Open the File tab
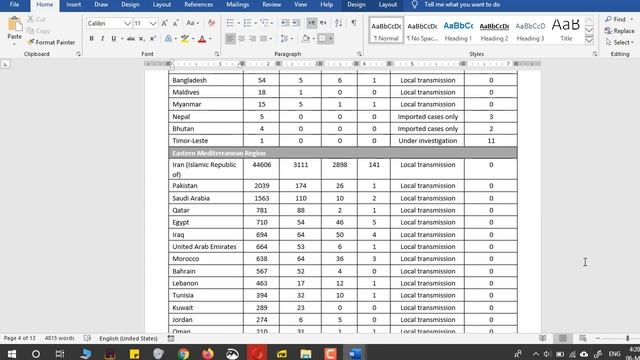640x360 pixels. [15, 5]
